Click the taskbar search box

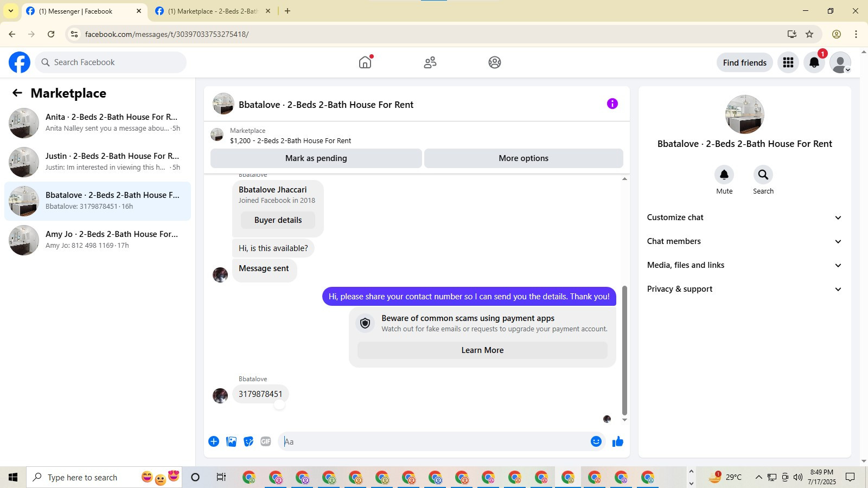point(103,477)
